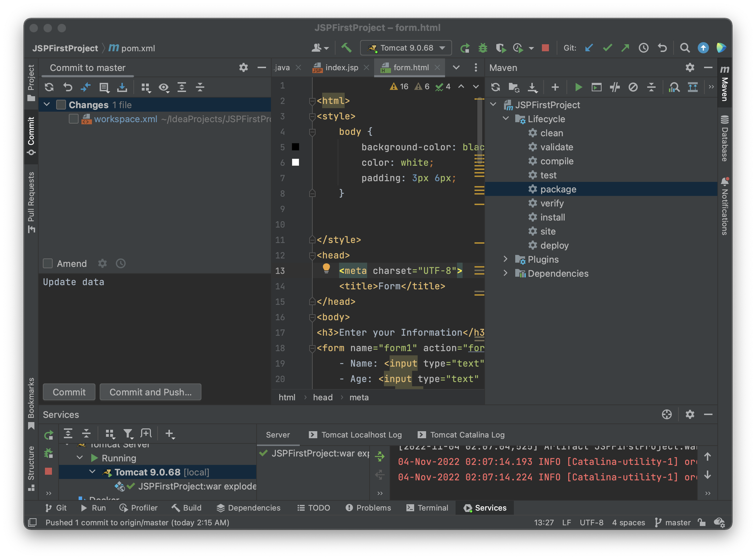Collapse the Changes tree node

click(x=47, y=104)
